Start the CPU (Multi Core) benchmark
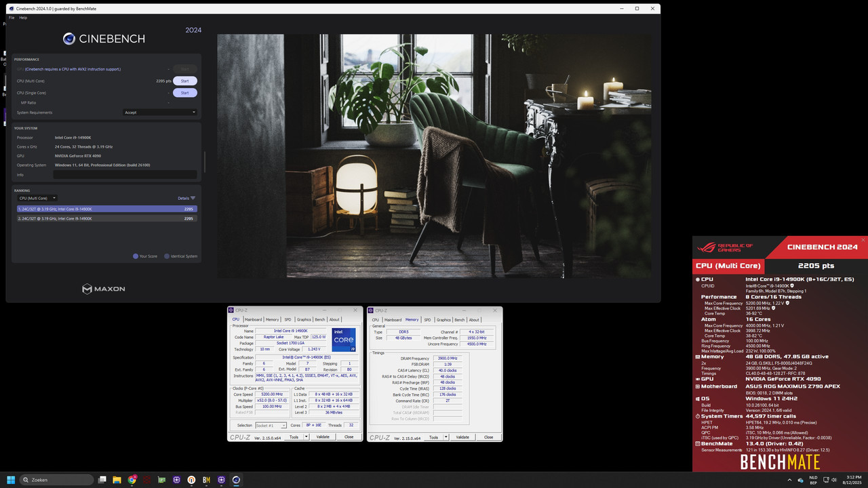Image resolution: width=868 pixels, height=488 pixels. click(184, 81)
